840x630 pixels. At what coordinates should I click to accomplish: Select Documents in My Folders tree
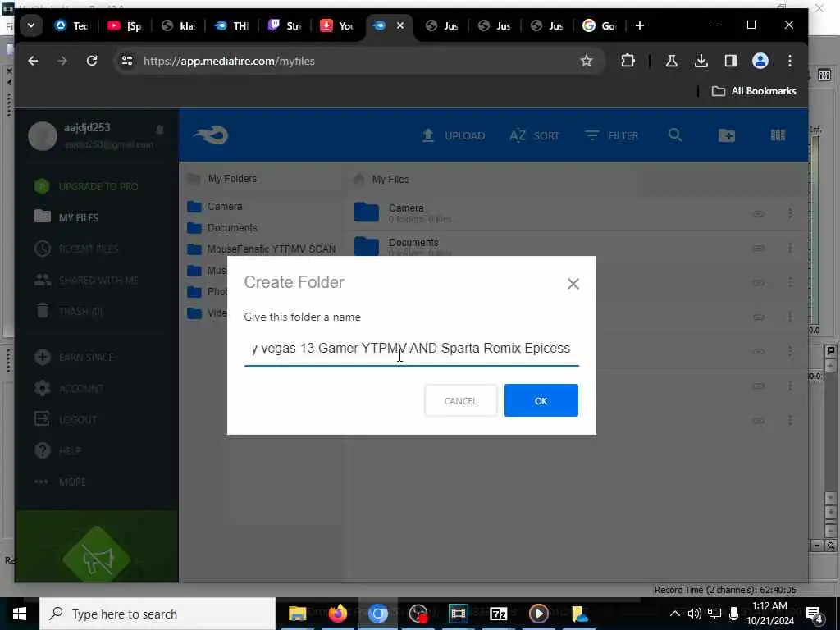(x=222, y=228)
